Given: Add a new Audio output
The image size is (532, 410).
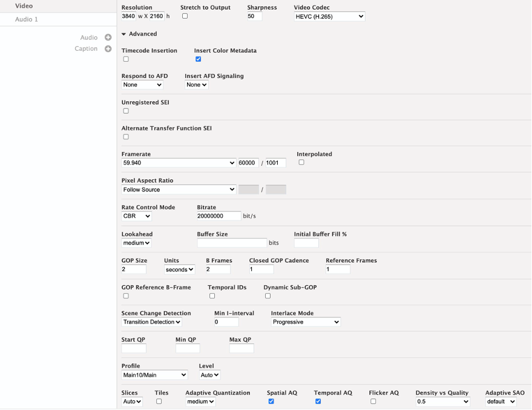Looking at the screenshot, I should (x=108, y=38).
